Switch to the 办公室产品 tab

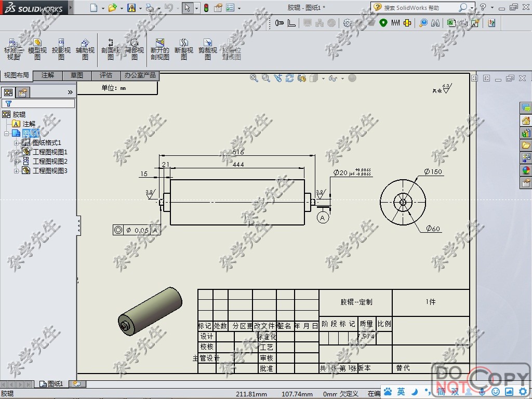coord(140,75)
